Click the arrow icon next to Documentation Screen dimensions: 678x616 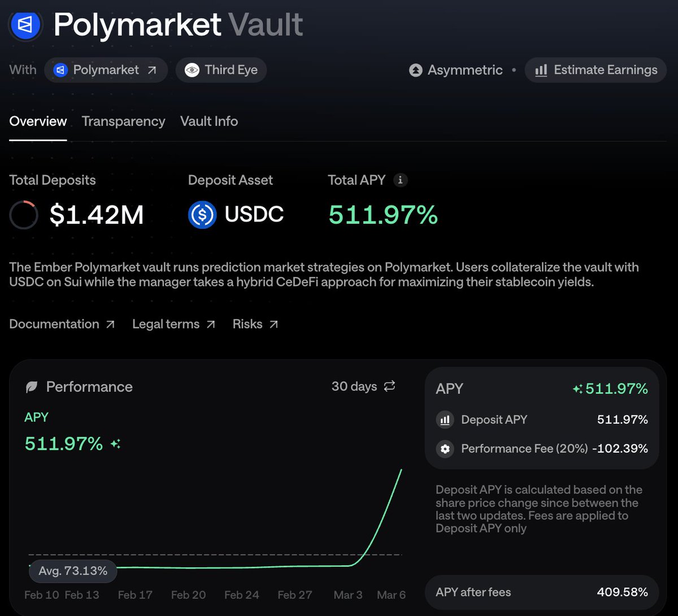pos(110,324)
